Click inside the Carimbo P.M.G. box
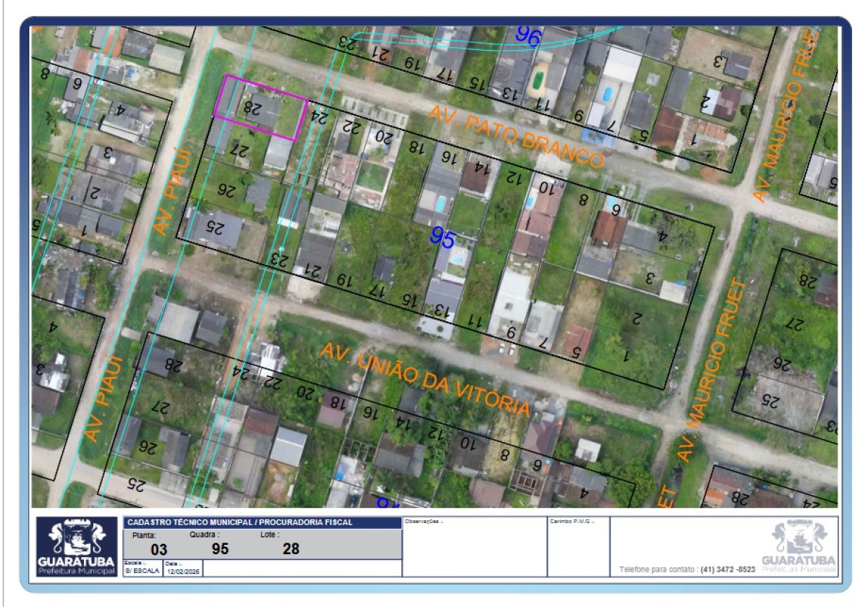The height and width of the screenshot is (607, 868). pyautogui.click(x=579, y=547)
